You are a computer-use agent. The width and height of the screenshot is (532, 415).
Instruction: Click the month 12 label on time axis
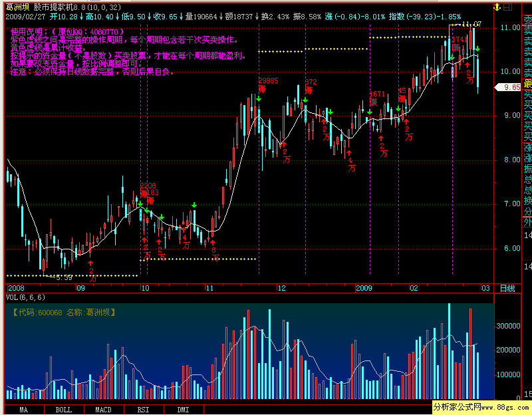[281, 288]
